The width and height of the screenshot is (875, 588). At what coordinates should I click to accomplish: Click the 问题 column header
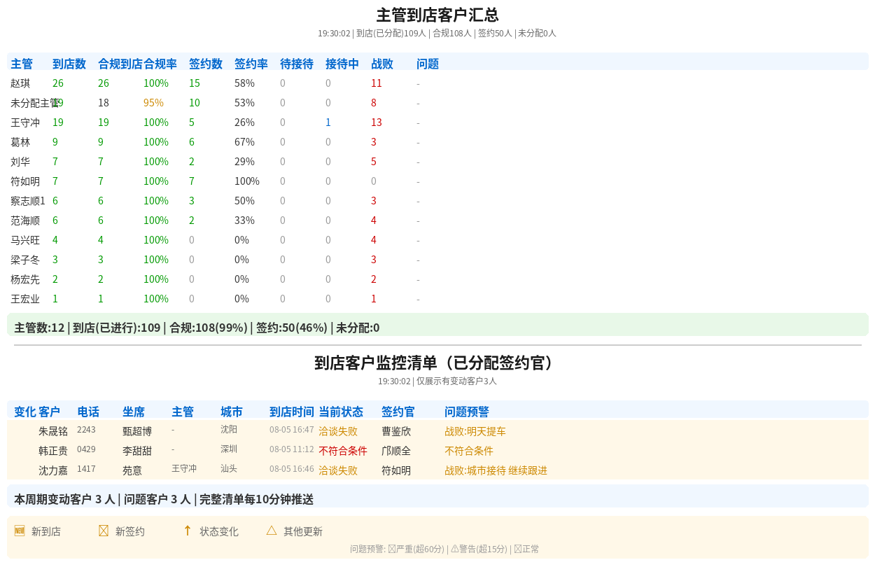[428, 64]
